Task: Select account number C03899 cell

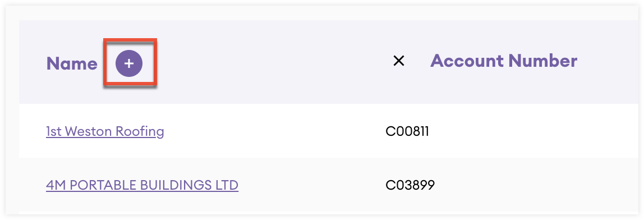Action: [x=410, y=185]
